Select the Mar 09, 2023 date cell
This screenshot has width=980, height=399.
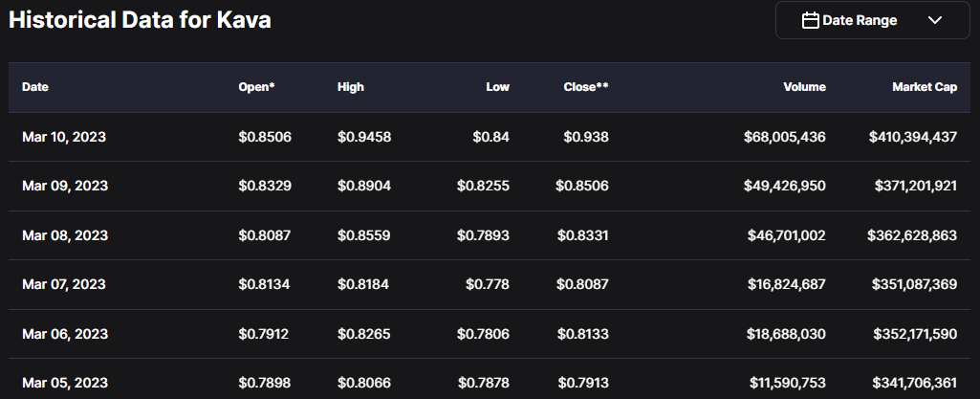click(64, 186)
